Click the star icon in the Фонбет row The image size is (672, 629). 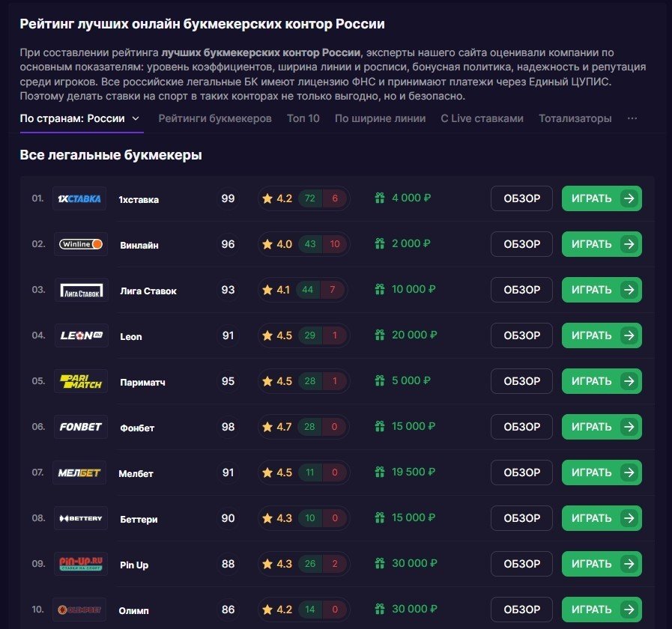coord(267,427)
